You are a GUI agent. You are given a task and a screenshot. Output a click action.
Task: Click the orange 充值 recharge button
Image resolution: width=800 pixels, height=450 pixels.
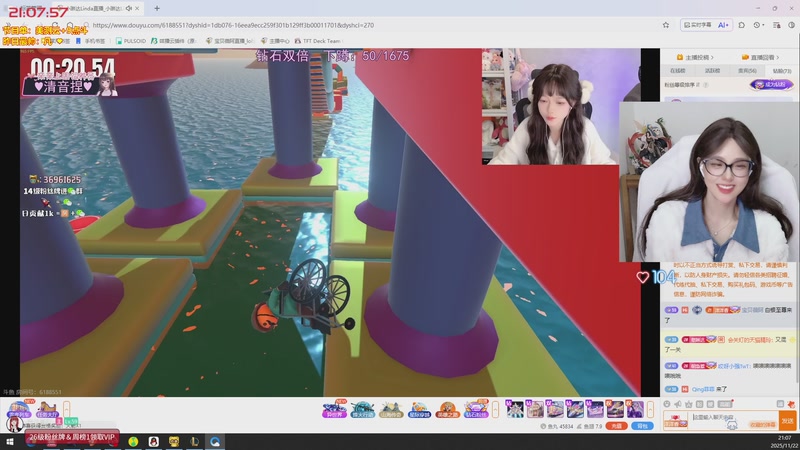(616, 426)
